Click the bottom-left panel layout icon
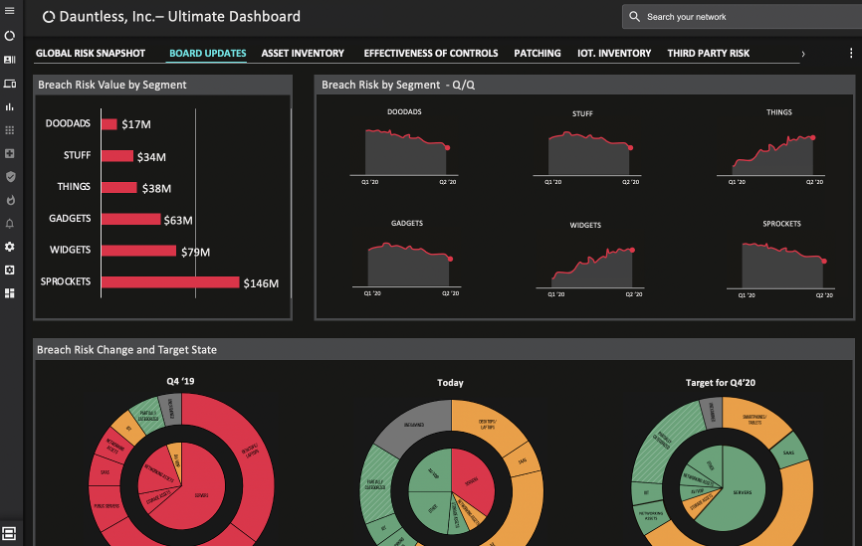The image size is (862, 546). 9,533
